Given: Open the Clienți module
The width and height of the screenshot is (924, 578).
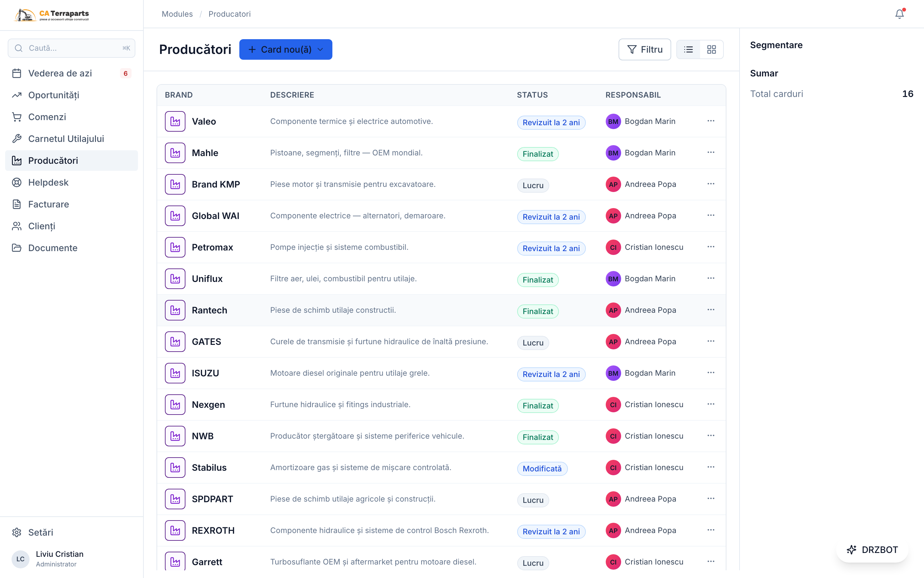Looking at the screenshot, I should [72, 226].
